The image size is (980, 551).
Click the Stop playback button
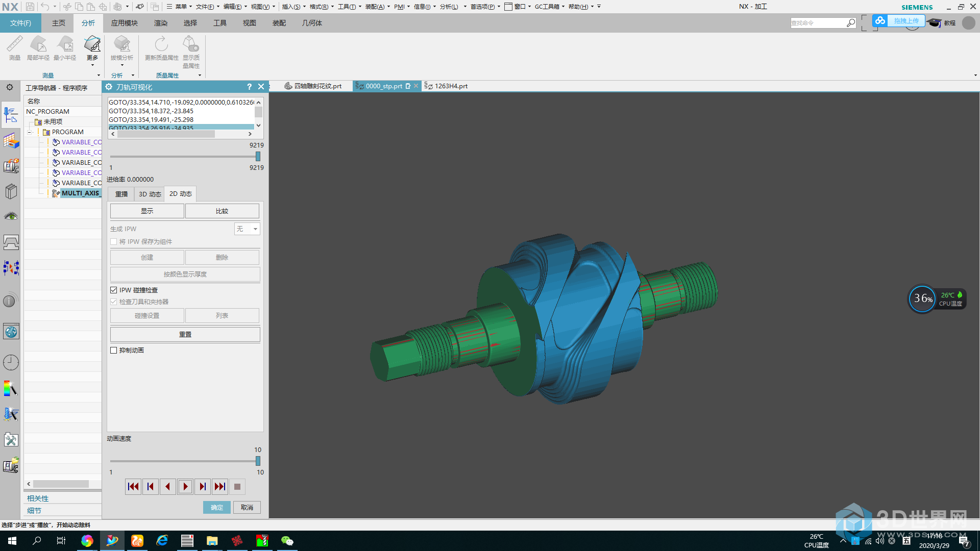(x=237, y=487)
